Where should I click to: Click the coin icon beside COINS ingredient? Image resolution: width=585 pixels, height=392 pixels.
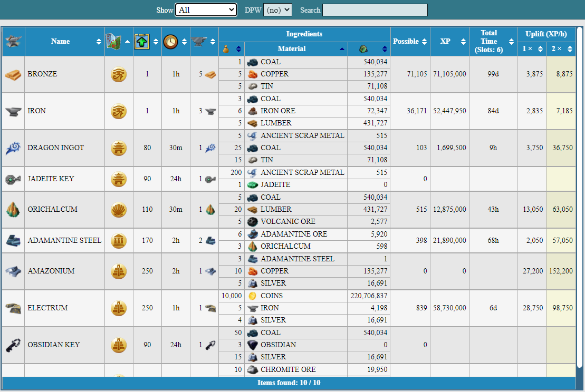tap(253, 296)
